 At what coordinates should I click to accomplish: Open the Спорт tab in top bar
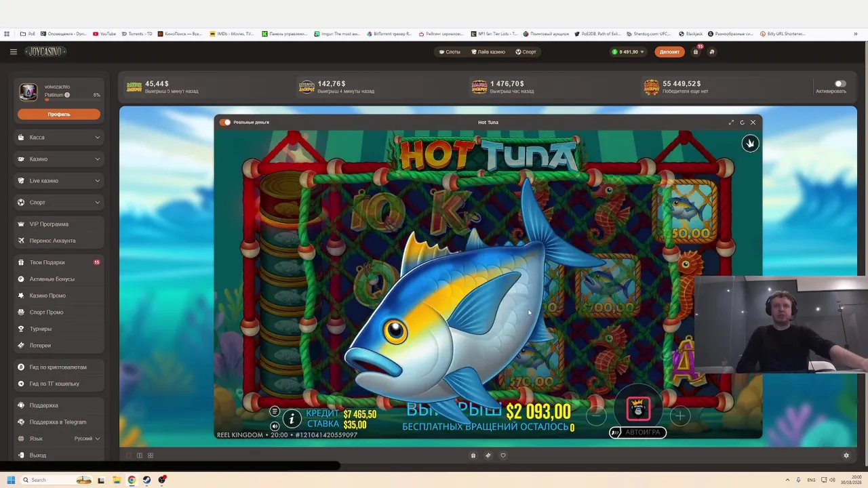(x=526, y=52)
